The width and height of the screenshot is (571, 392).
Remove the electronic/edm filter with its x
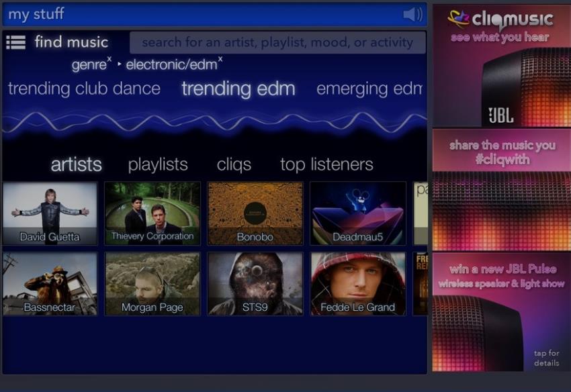[x=220, y=59]
